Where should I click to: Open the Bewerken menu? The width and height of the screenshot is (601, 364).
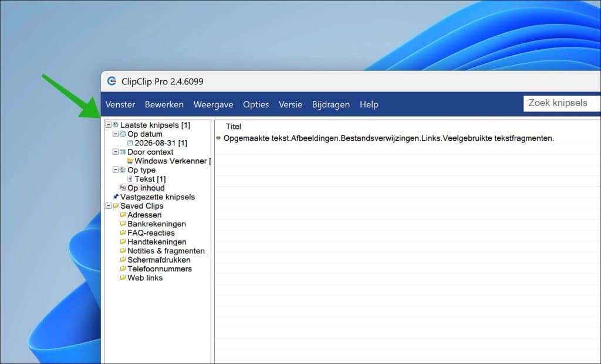tap(164, 104)
